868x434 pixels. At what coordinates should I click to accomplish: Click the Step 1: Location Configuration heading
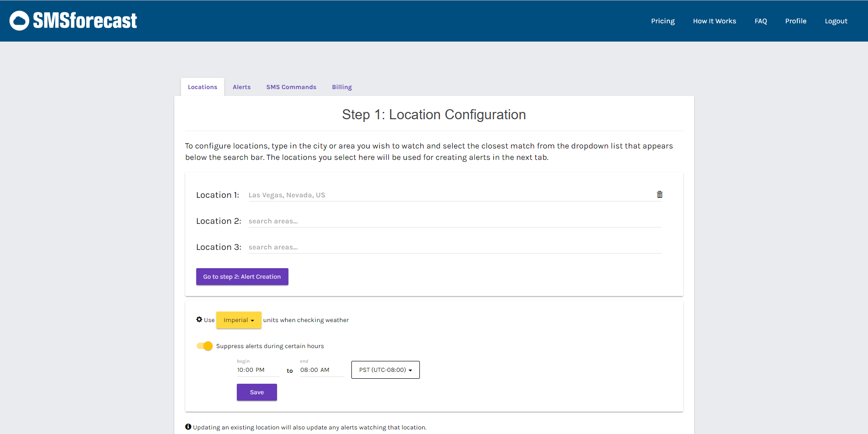(x=434, y=115)
